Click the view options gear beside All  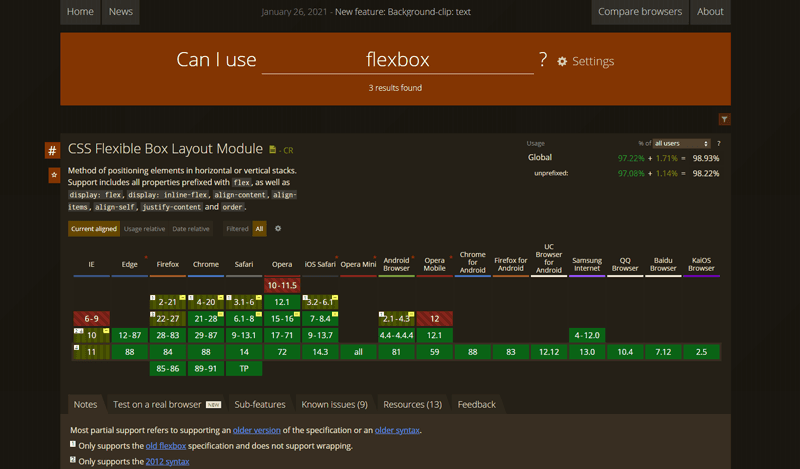pos(278,229)
